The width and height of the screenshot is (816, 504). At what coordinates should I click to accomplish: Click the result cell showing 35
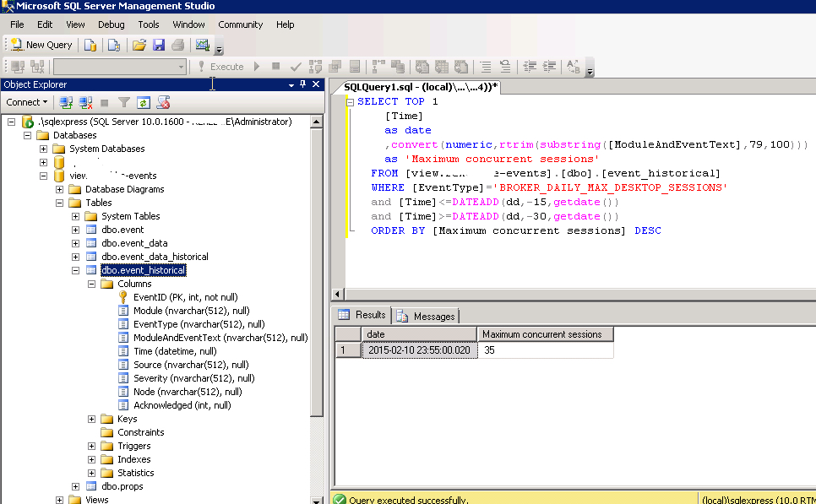point(546,350)
